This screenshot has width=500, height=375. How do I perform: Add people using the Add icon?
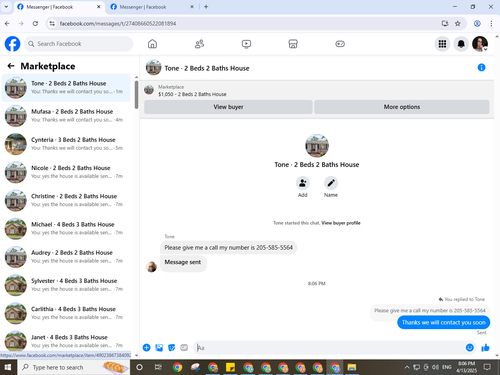303,183
